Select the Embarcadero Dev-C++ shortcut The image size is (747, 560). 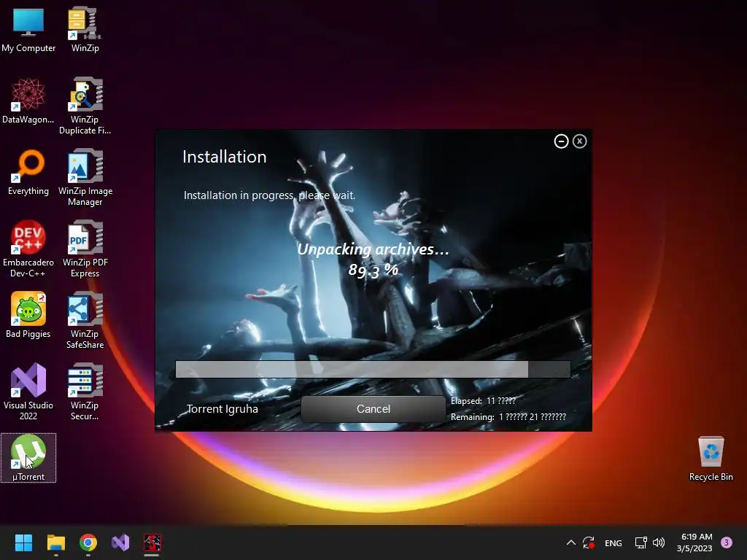(28, 249)
